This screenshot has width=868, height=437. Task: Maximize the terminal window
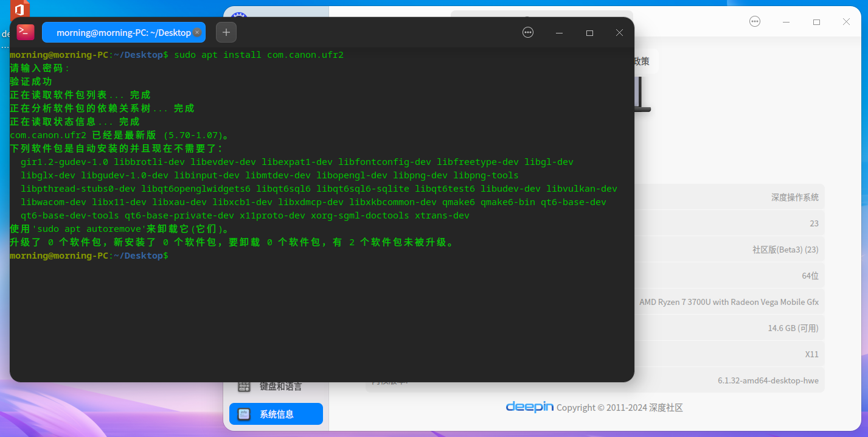(x=589, y=33)
